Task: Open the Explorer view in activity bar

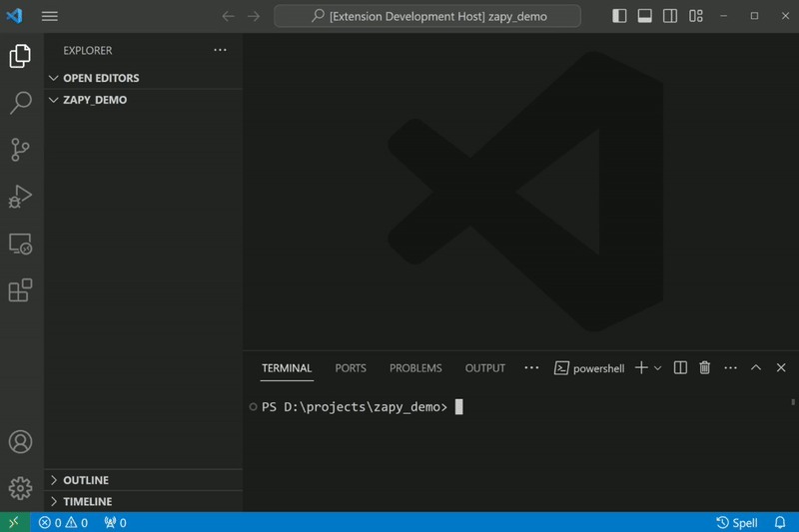Action: pos(20,56)
